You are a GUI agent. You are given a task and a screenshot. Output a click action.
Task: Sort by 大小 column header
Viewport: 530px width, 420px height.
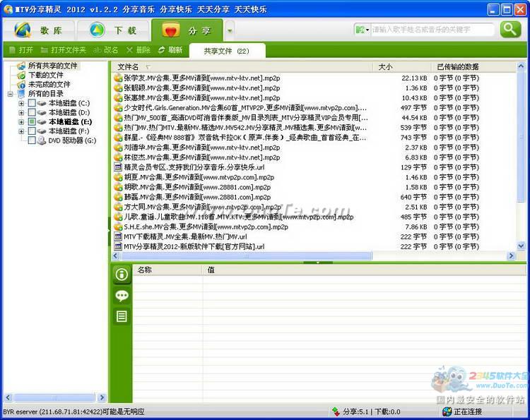(x=402, y=67)
